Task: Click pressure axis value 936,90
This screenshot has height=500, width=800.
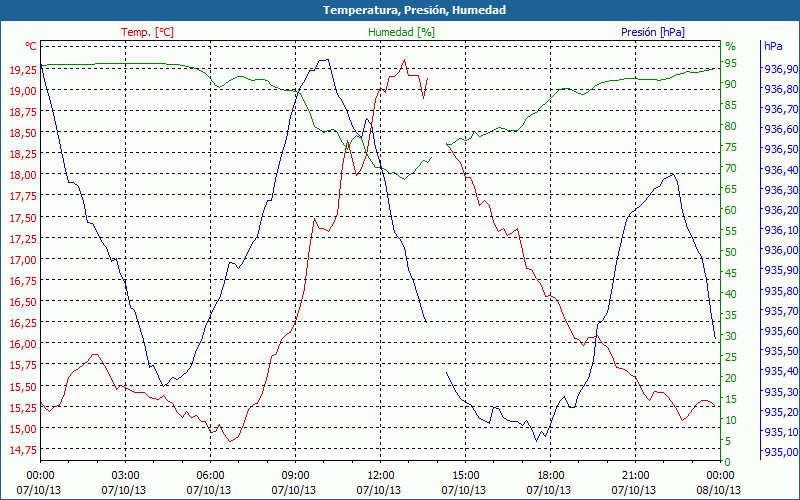Action: 781,69
